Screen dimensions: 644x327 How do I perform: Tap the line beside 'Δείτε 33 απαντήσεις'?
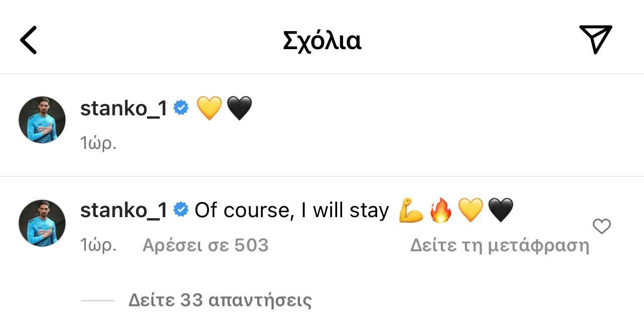tap(97, 300)
